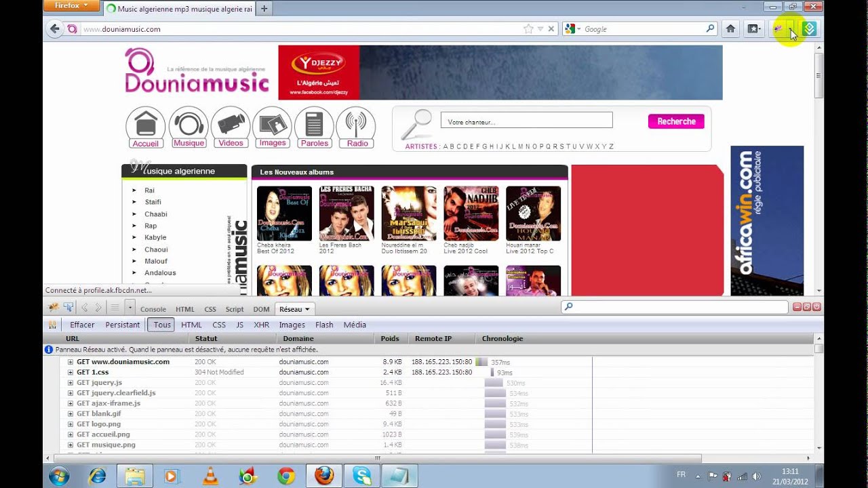868x488 pixels.
Task: Open the Rai music category link
Action: tap(149, 190)
